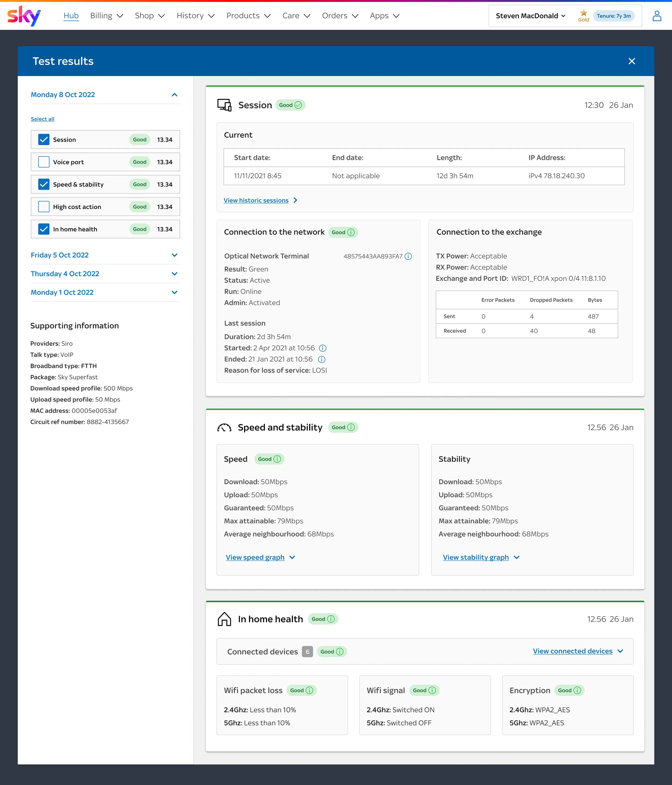672x785 pixels.
Task: Click the In home health house icon
Action: click(224, 619)
